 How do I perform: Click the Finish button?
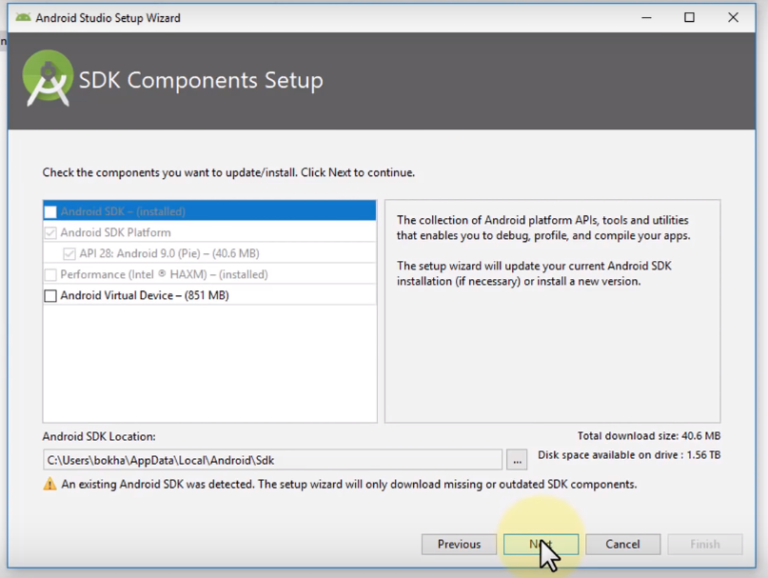coord(705,544)
